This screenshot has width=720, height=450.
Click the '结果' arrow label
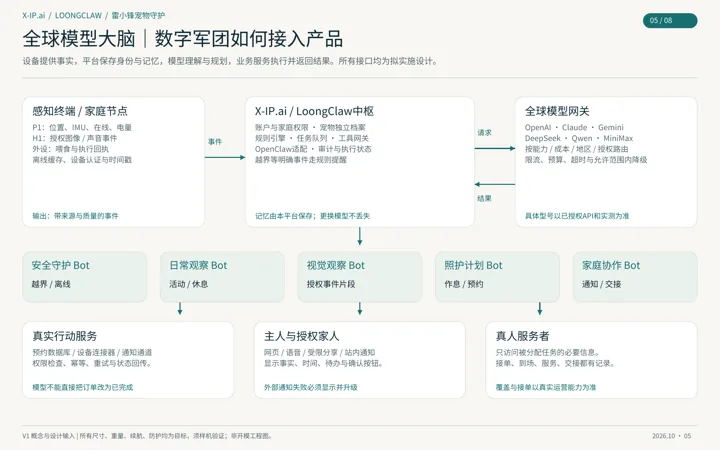pos(484,198)
